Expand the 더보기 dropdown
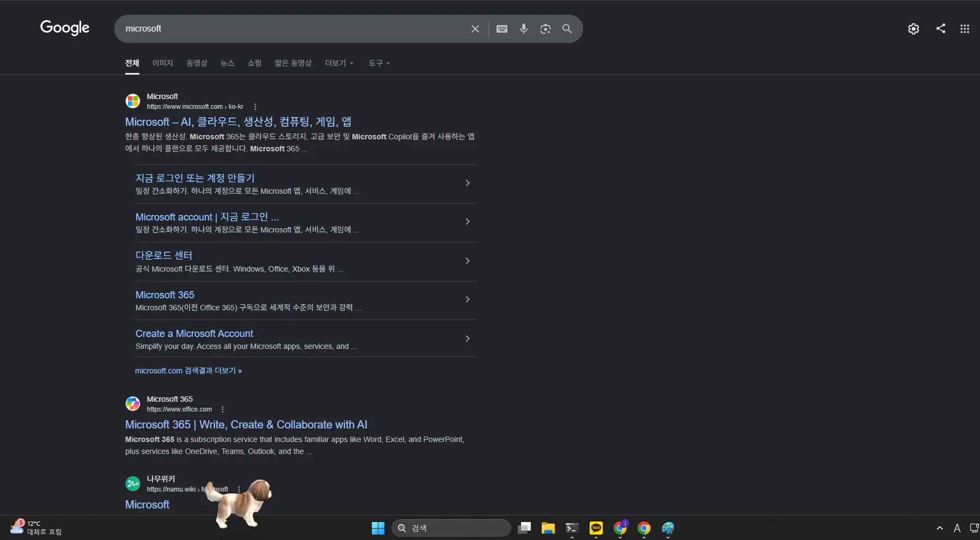 click(339, 63)
